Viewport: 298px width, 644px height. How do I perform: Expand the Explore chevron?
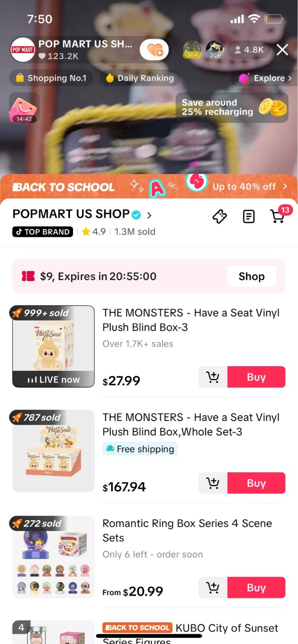point(290,78)
